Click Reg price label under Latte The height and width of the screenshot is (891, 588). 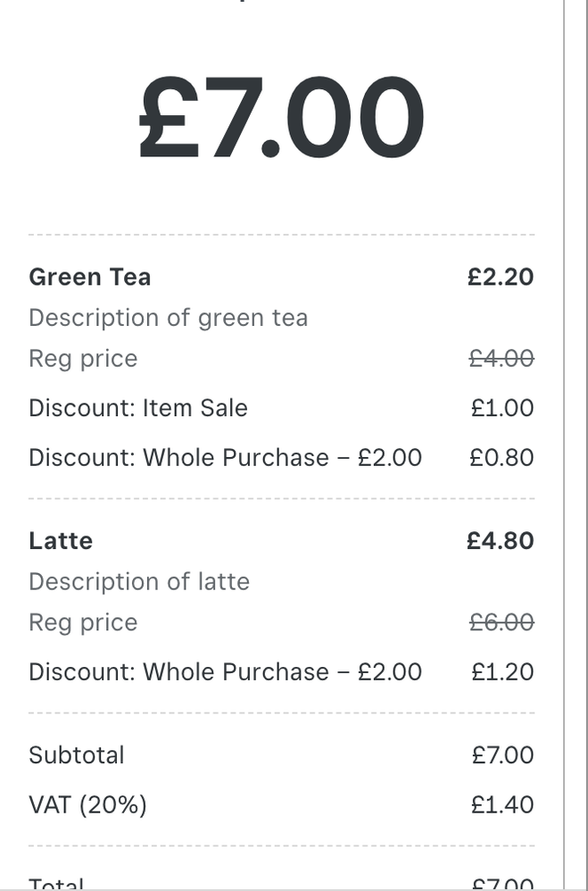pos(83,622)
